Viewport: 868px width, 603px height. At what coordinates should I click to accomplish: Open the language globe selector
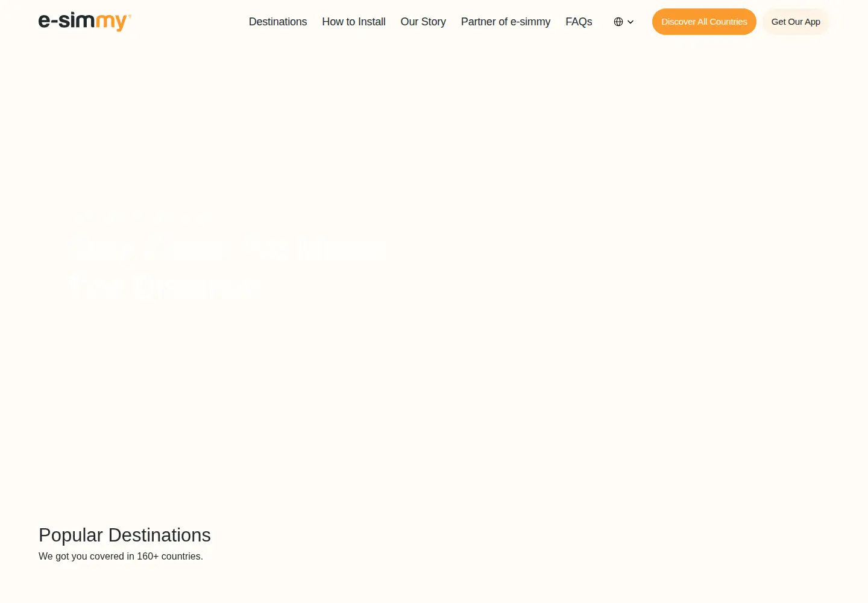point(624,22)
